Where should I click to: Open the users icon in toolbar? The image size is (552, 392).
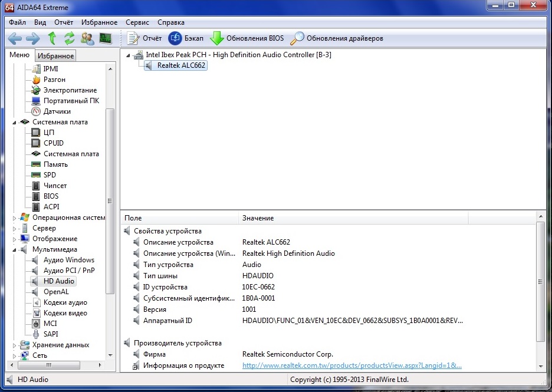click(87, 39)
